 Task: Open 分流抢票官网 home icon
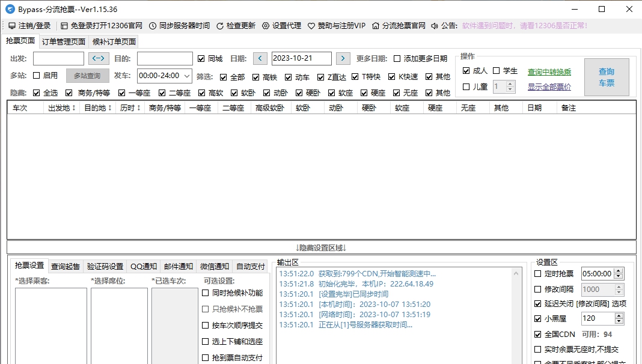(x=376, y=26)
